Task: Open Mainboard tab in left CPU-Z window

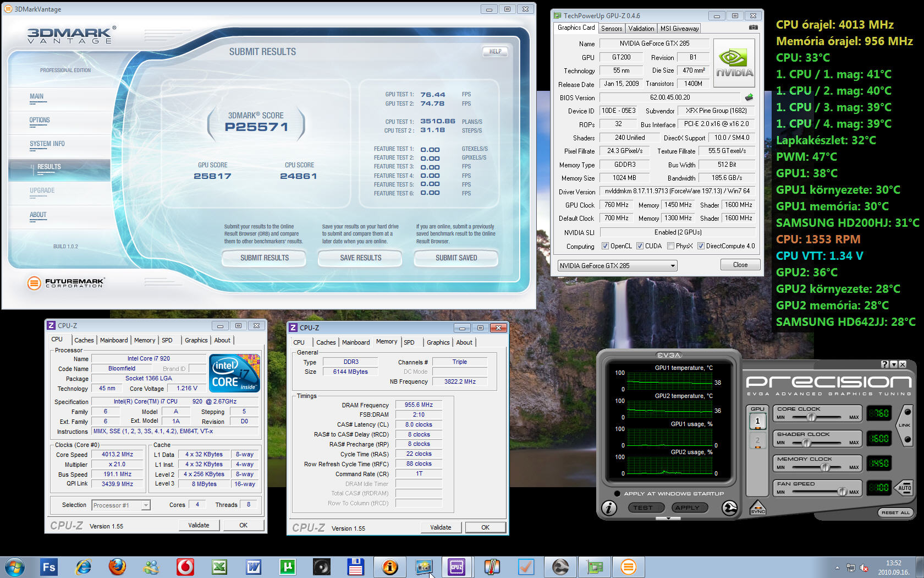Action: coord(114,340)
